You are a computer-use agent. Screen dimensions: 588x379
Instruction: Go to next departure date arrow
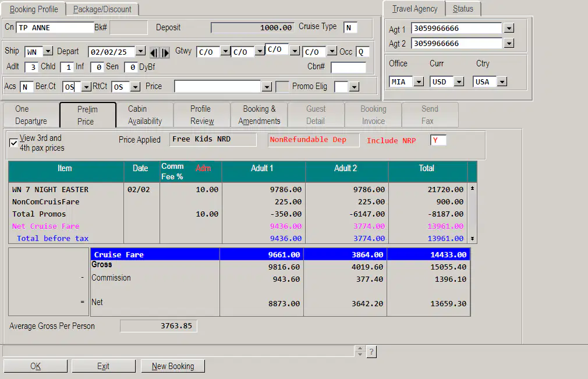[x=165, y=53]
